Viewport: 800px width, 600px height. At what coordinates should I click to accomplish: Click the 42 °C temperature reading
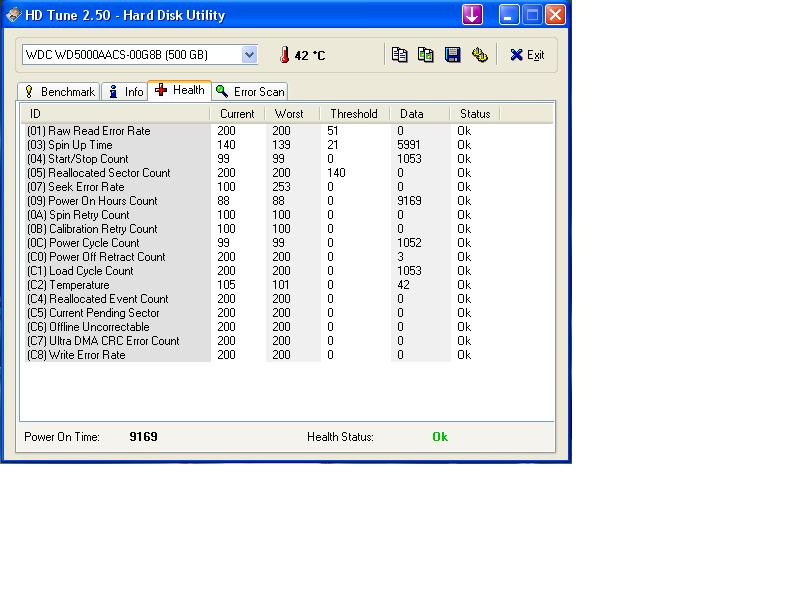tap(310, 56)
